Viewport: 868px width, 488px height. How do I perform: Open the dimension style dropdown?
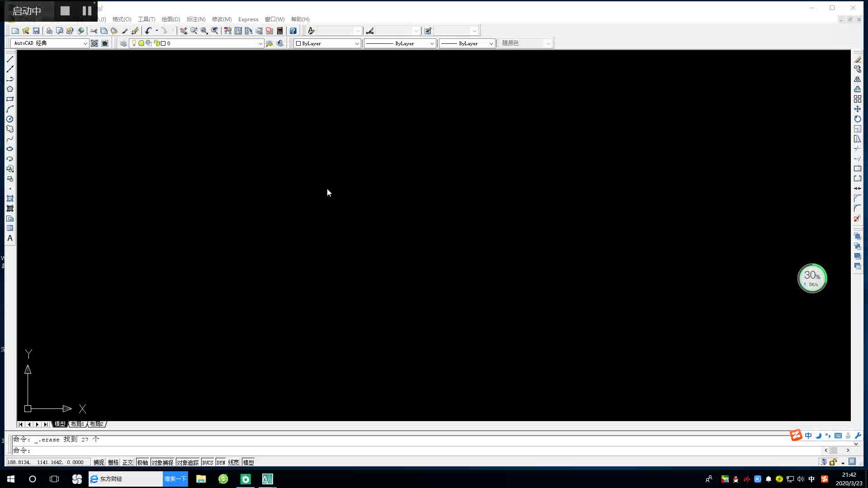pyautogui.click(x=397, y=31)
